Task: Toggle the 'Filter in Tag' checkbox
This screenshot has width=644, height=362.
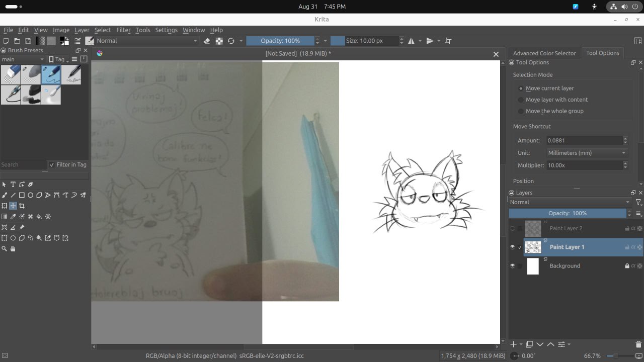Action: (x=52, y=164)
